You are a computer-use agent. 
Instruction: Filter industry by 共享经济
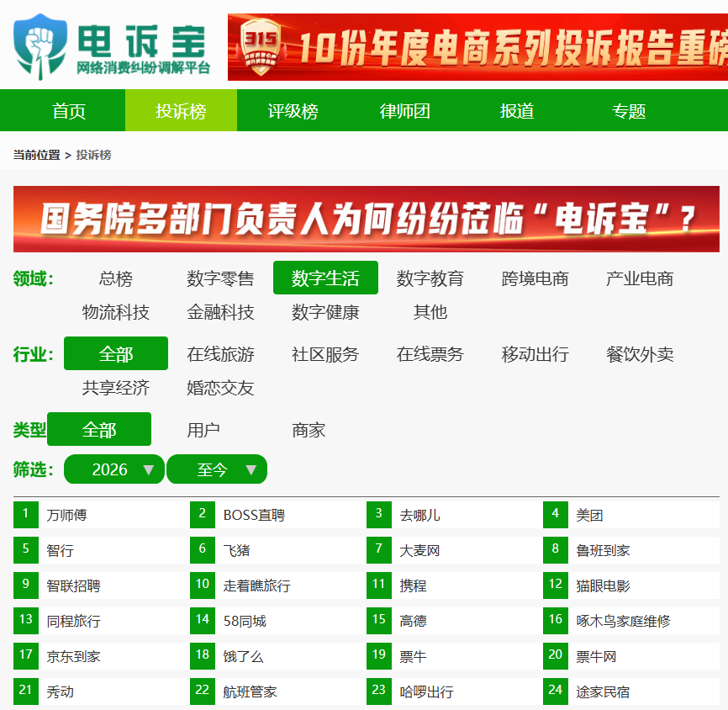click(x=116, y=388)
